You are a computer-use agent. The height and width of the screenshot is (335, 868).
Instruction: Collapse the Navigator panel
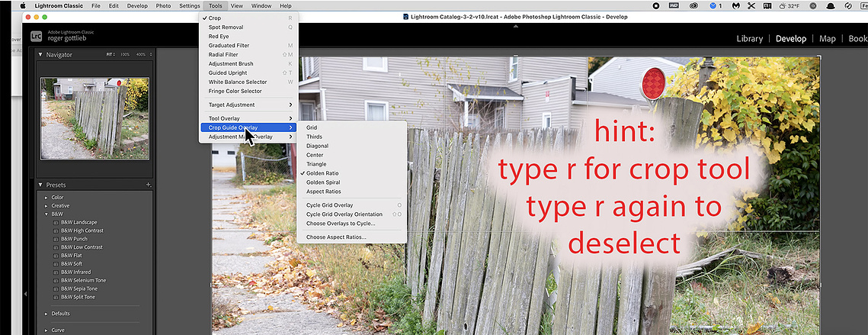click(40, 54)
